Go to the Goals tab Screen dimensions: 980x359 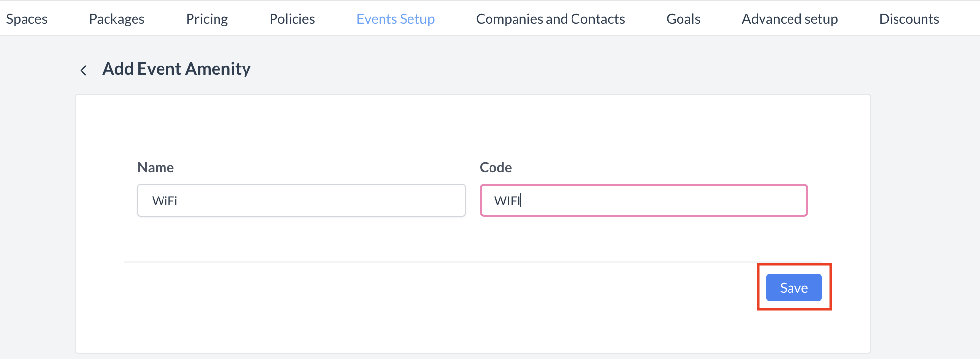click(683, 19)
